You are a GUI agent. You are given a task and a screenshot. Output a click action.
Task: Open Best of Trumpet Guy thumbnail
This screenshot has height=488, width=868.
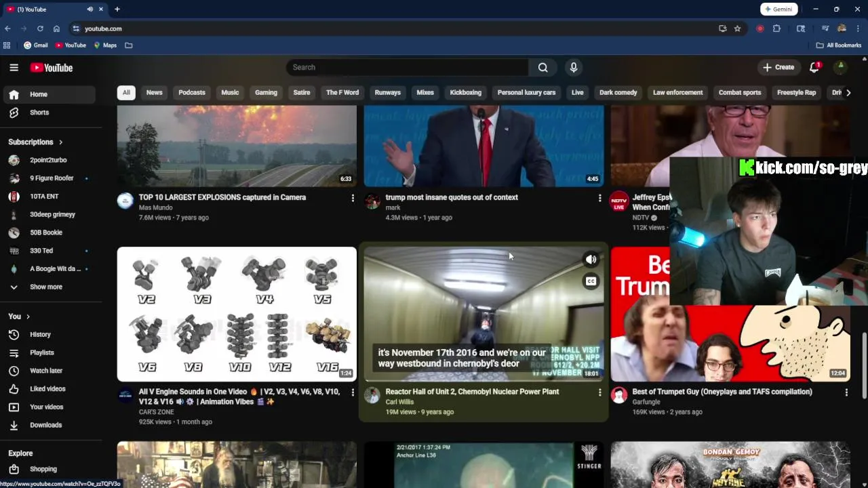(x=730, y=344)
